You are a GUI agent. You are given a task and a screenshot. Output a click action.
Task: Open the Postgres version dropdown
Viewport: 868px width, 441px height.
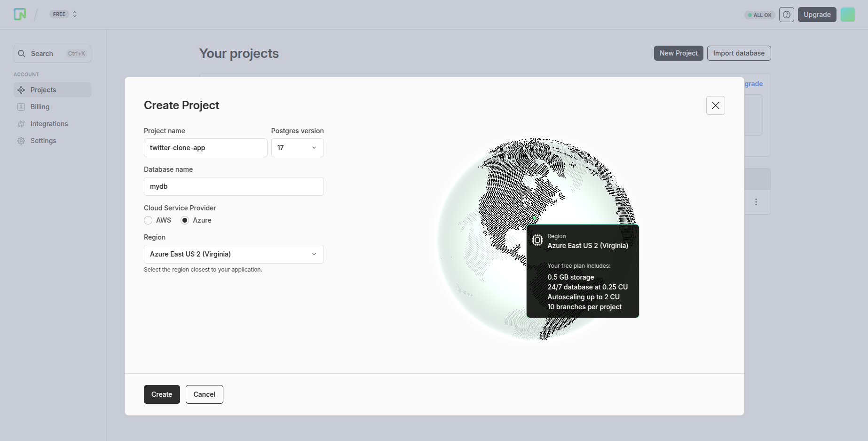click(x=297, y=148)
